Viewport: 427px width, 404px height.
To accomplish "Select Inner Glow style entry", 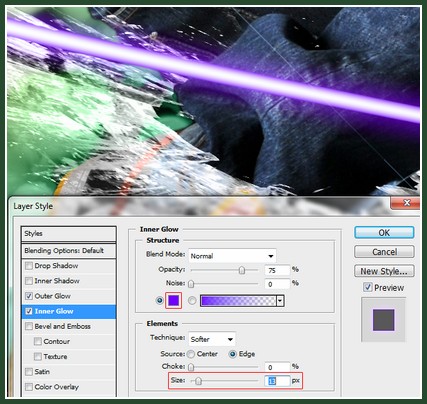I will [x=69, y=311].
